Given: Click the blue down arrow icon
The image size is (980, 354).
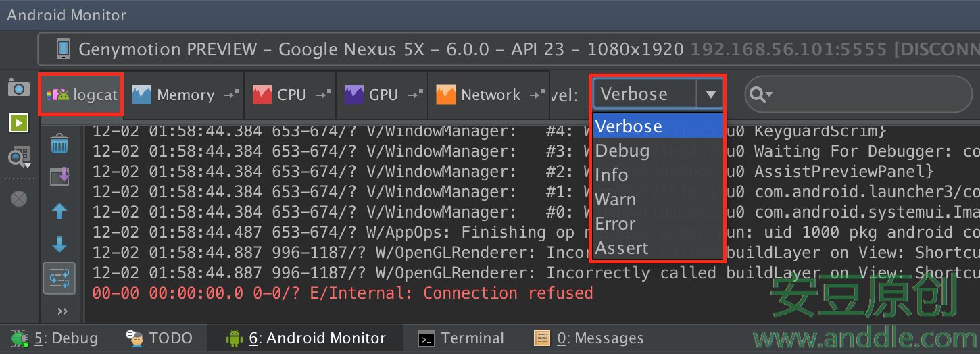Looking at the screenshot, I should coord(59,245).
